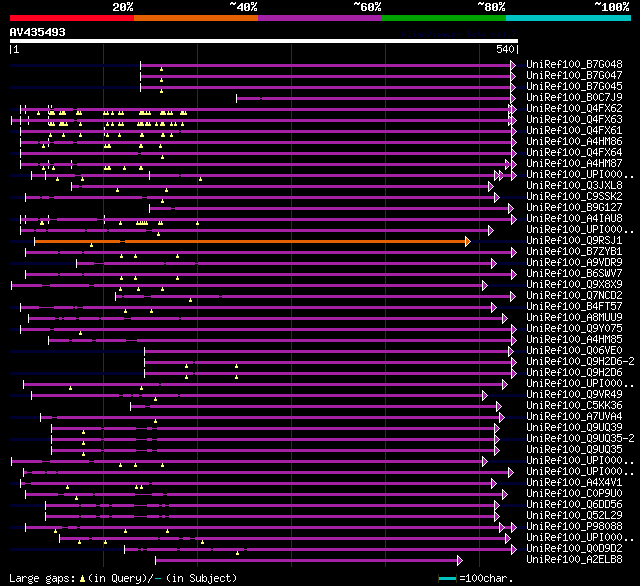Click the purple ~60% legend segment

click(x=320, y=18)
